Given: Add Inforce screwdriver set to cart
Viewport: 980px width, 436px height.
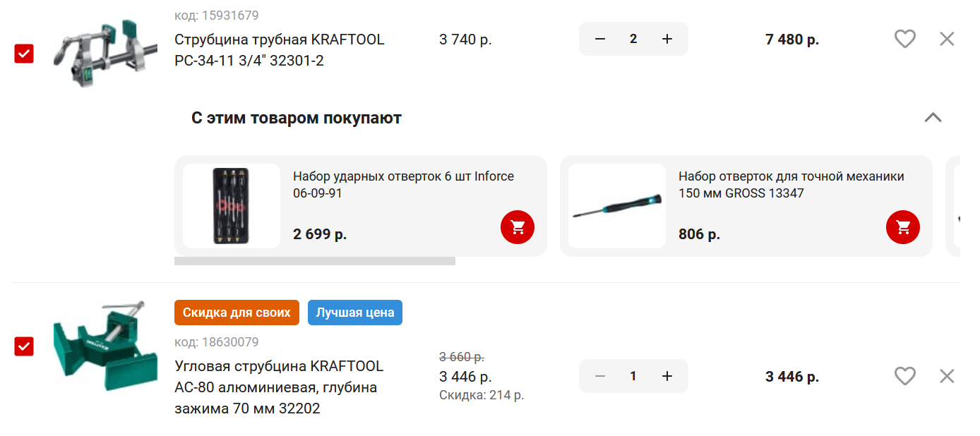Looking at the screenshot, I should 518,227.
